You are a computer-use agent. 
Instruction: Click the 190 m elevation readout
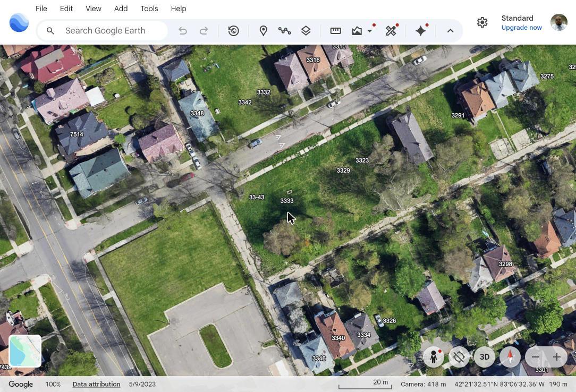point(558,384)
